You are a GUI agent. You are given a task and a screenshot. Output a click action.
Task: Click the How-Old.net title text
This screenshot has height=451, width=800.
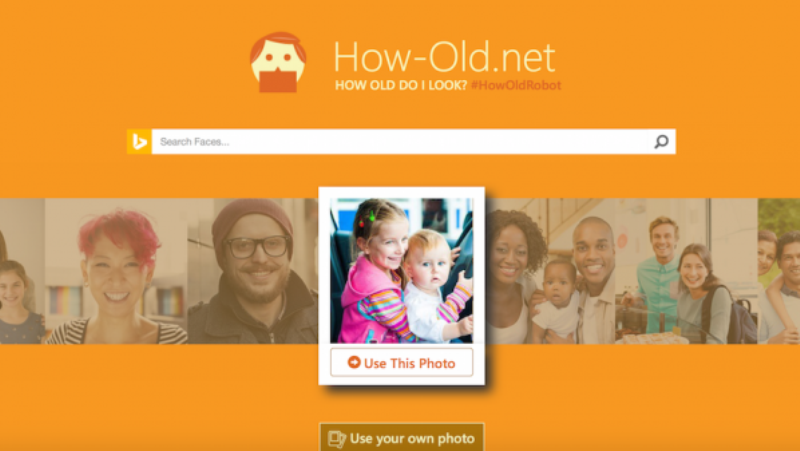[x=444, y=57]
